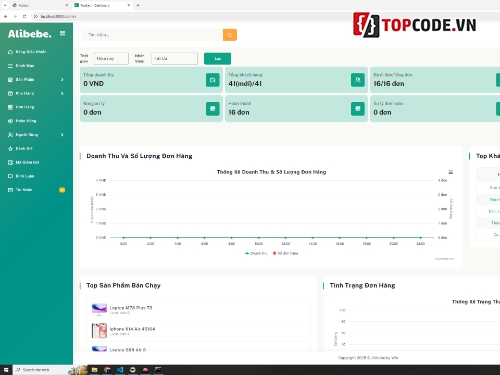Open Chrome from the taskbar
This screenshot has width=500, height=375.
pyautogui.click(x=107, y=370)
